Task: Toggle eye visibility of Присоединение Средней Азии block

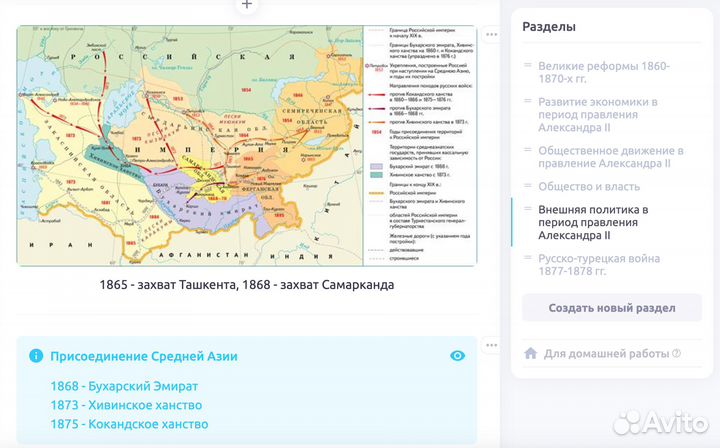Action: (x=457, y=356)
